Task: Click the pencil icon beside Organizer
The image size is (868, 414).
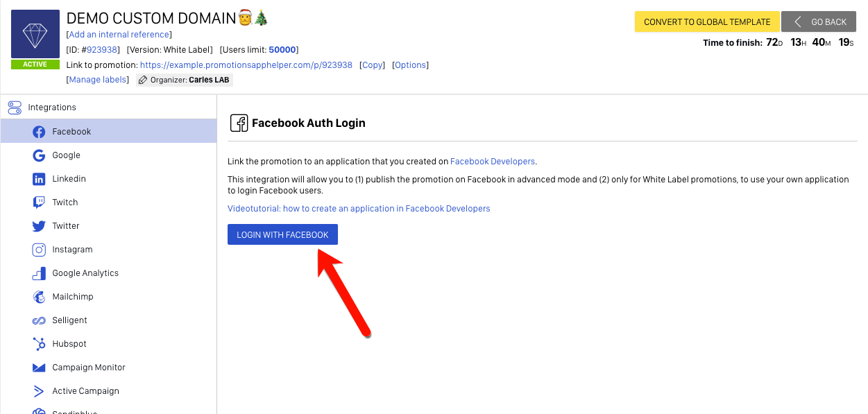Action: (143, 80)
